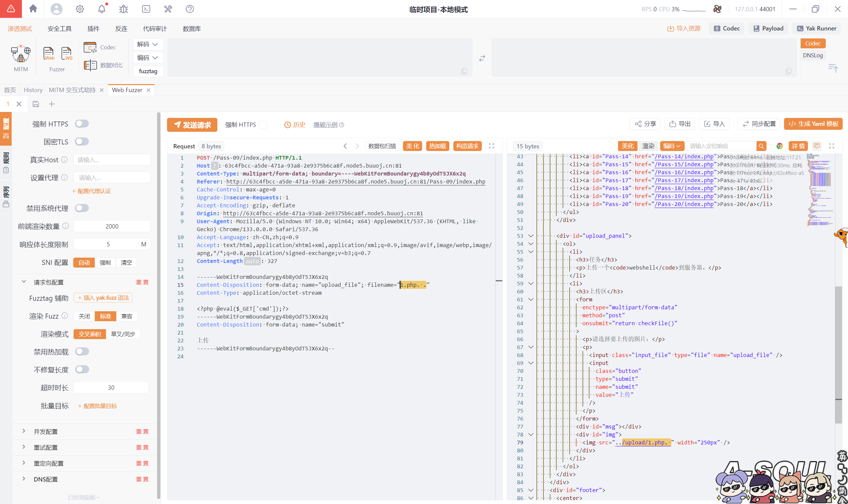
Task: Open the MITM tool icon
Action: (x=21, y=54)
